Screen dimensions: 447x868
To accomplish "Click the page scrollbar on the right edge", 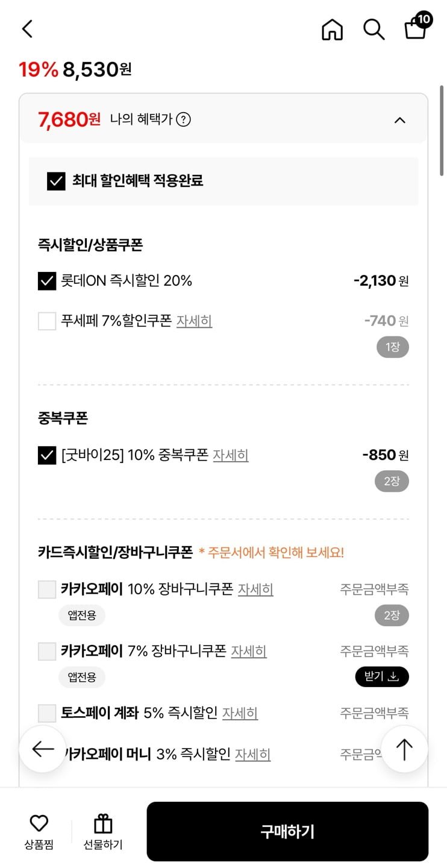I will click(442, 121).
